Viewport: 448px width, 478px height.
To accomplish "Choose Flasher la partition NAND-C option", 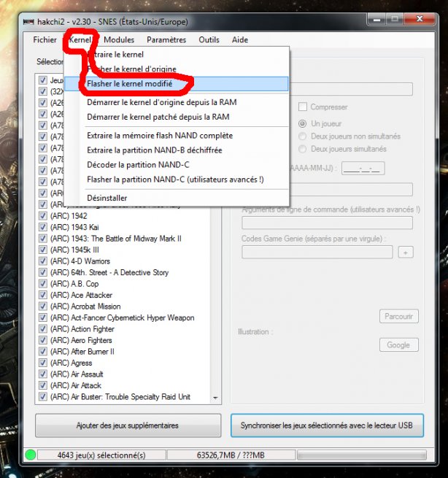I will [177, 180].
